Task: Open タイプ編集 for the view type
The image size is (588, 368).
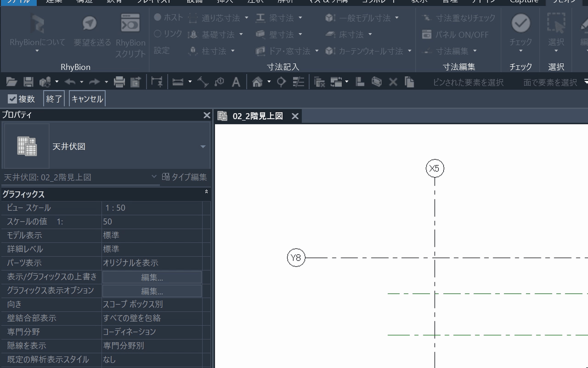Action: pyautogui.click(x=184, y=177)
